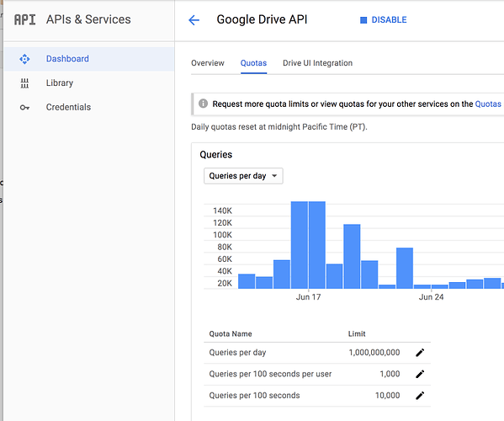Click the Library sidebar icon
Viewport: 504px width, 421px height.
point(24,83)
